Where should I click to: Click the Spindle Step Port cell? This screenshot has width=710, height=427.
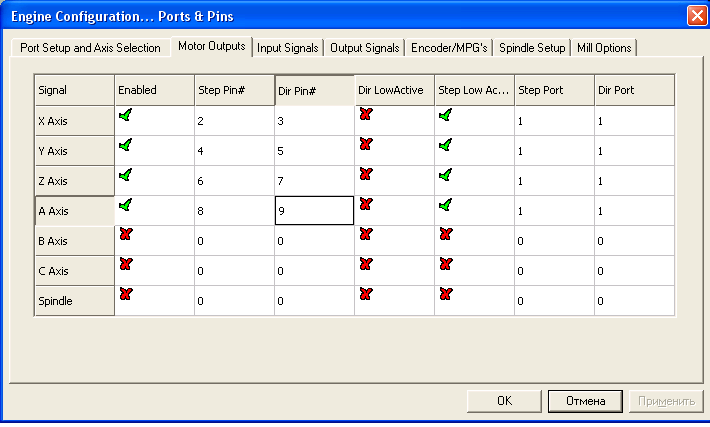[554, 300]
